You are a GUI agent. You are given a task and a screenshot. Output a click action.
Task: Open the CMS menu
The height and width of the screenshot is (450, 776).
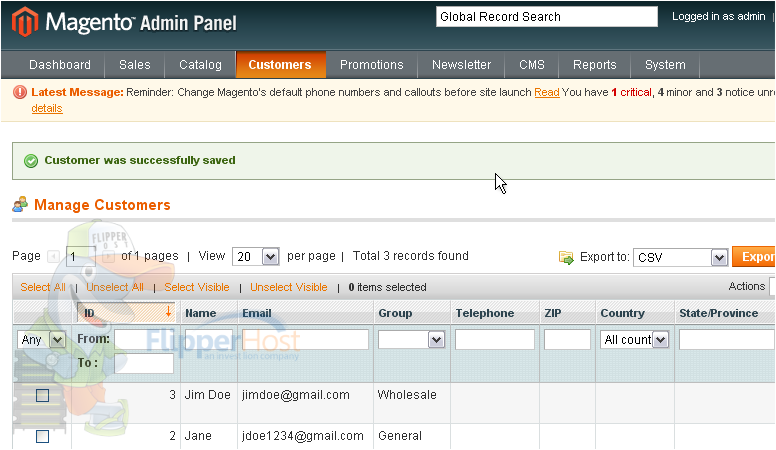pos(532,65)
